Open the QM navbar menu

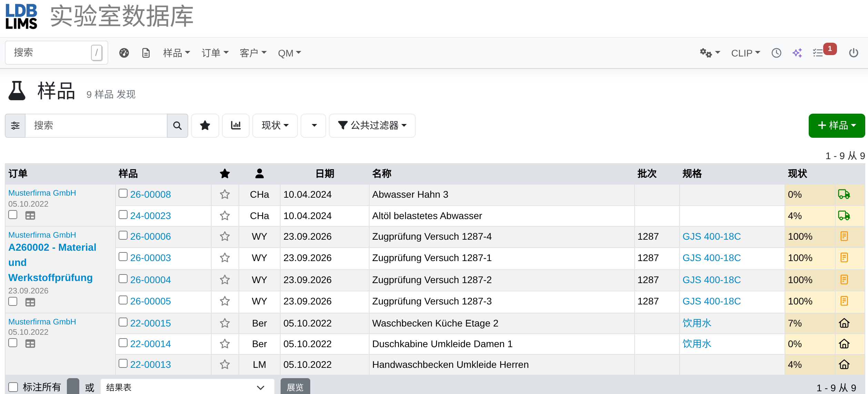point(290,53)
